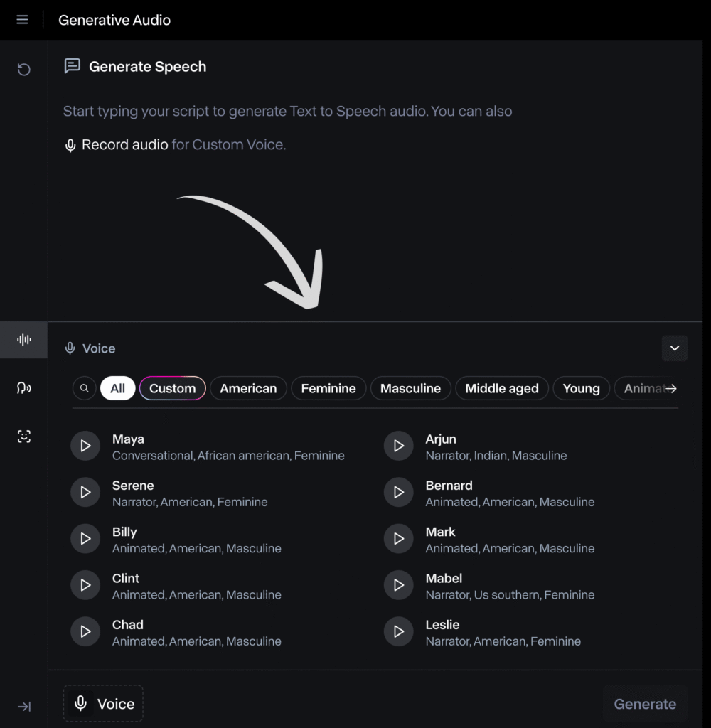
Task: Open the hamburger menu
Action: [22, 20]
